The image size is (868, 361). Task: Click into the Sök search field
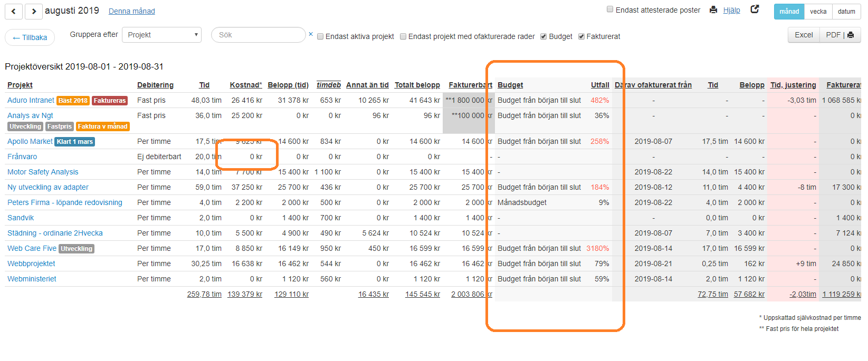(259, 35)
